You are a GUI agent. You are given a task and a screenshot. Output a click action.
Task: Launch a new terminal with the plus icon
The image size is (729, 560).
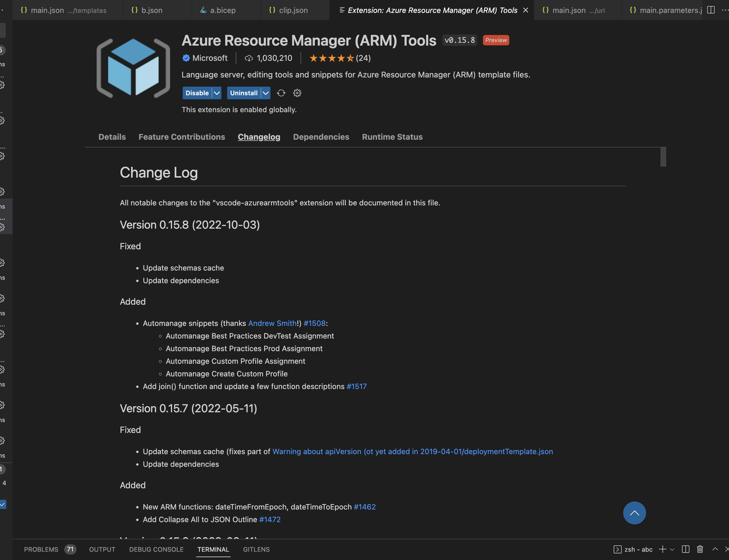coord(662,549)
